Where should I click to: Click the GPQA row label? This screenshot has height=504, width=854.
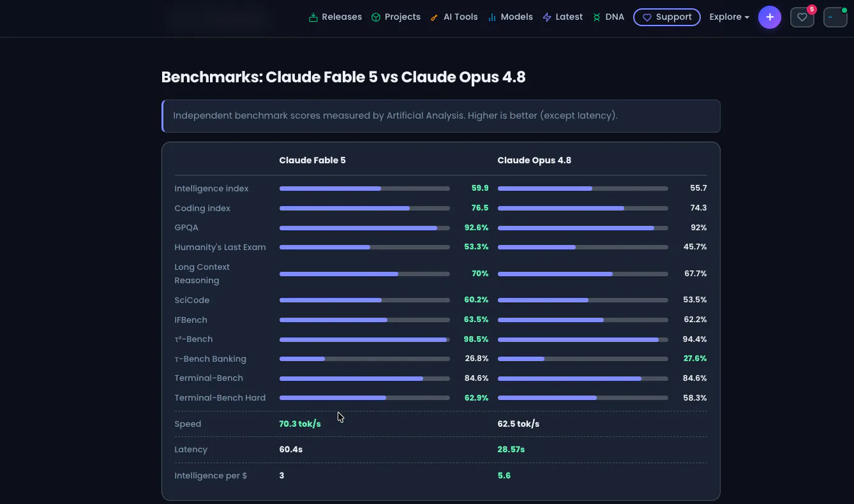186,228
